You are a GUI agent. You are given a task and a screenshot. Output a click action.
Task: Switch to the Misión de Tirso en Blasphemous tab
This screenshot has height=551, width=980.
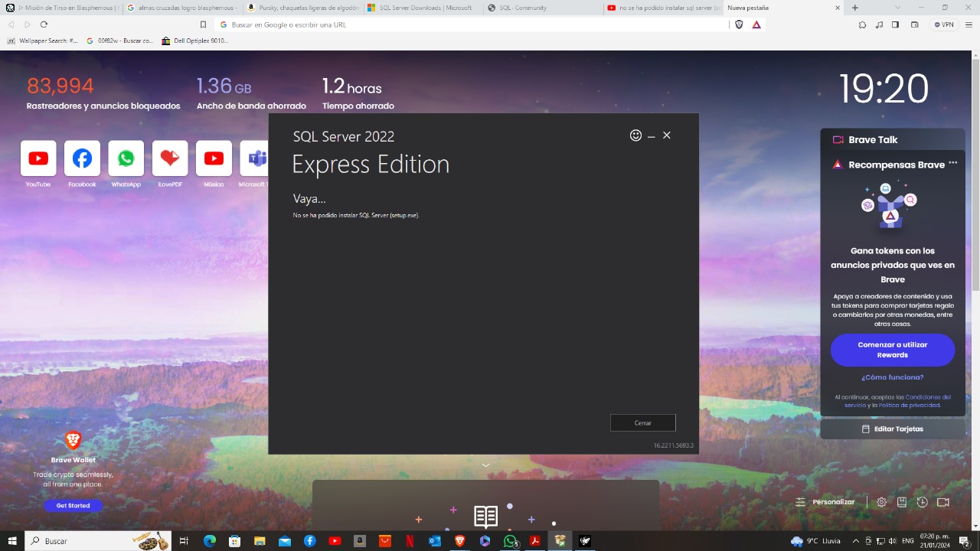pos(62,8)
